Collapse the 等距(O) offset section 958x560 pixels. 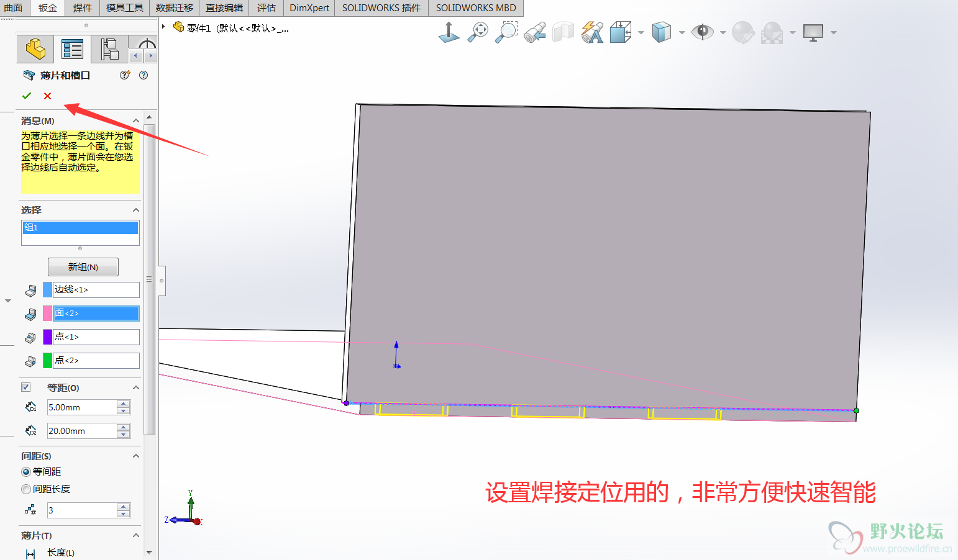136,387
